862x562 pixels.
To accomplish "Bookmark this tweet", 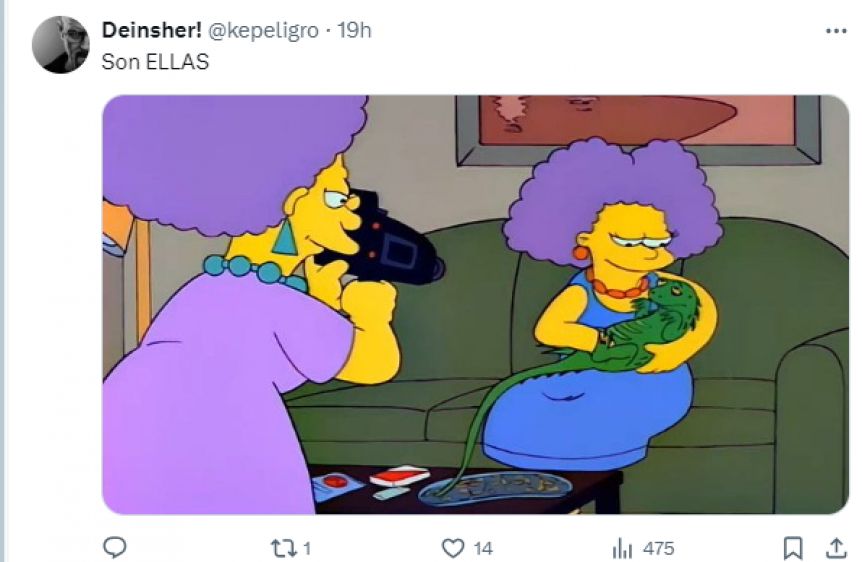I will [x=792, y=548].
